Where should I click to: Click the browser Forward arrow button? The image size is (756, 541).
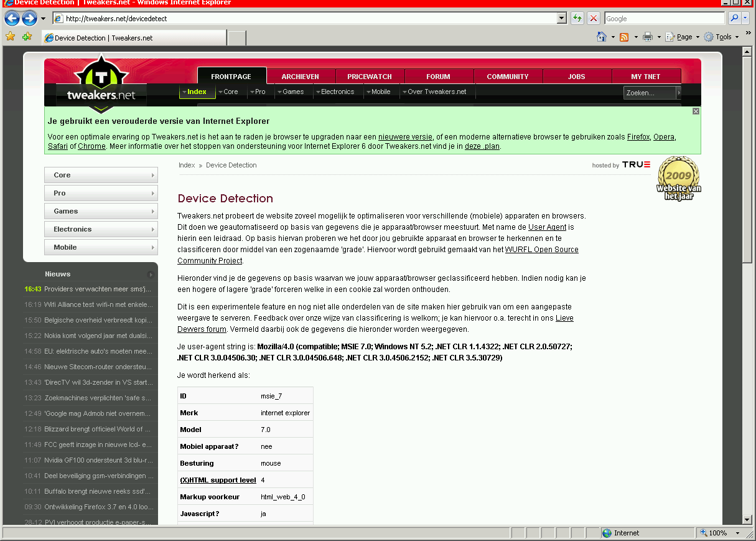[29, 19]
